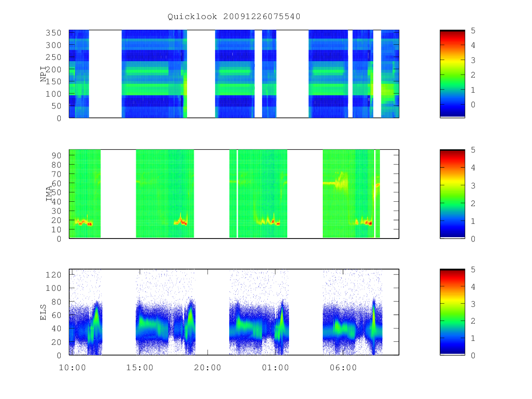
Task: Click the 06:00 time axis label
Action: pos(343,368)
